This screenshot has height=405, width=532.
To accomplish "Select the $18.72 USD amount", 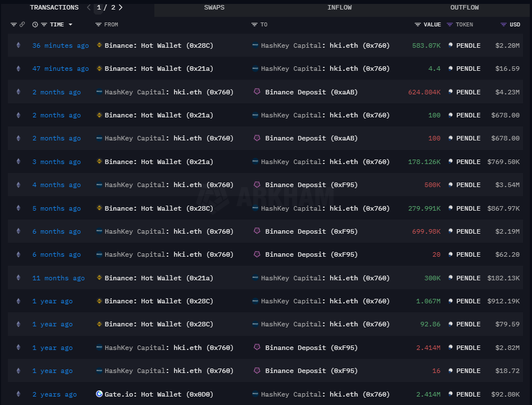I will click(x=507, y=371).
